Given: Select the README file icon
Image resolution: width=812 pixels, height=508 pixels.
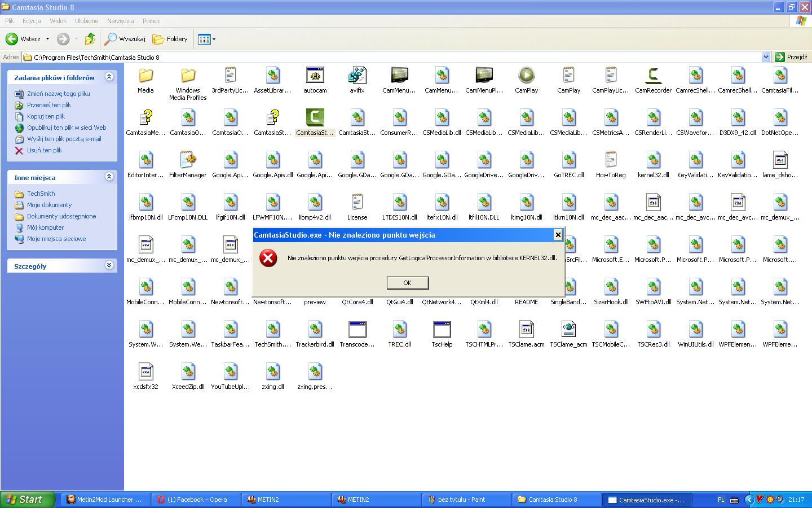Looking at the screenshot, I should point(526,302).
